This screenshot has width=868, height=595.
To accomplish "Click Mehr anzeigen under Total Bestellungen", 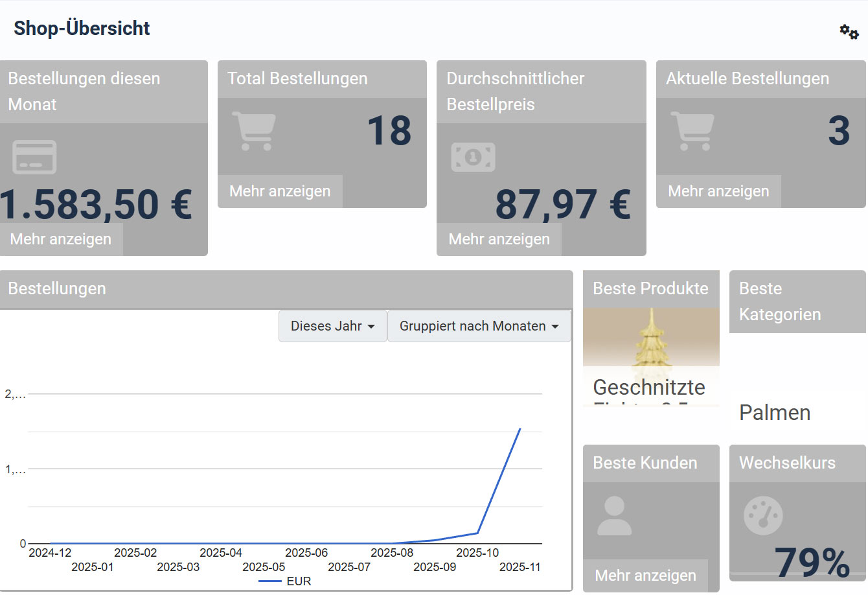I will pos(280,191).
